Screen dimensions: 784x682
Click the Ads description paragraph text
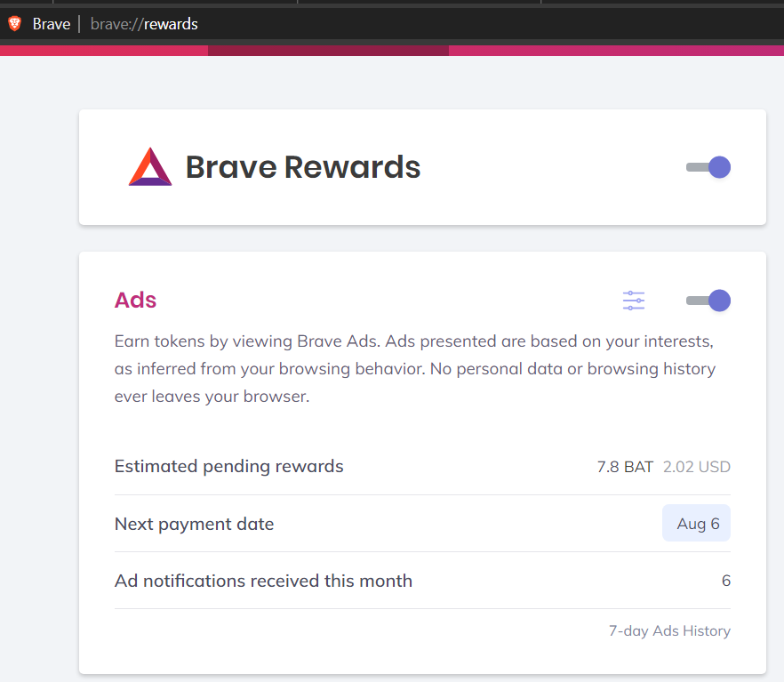click(x=414, y=369)
